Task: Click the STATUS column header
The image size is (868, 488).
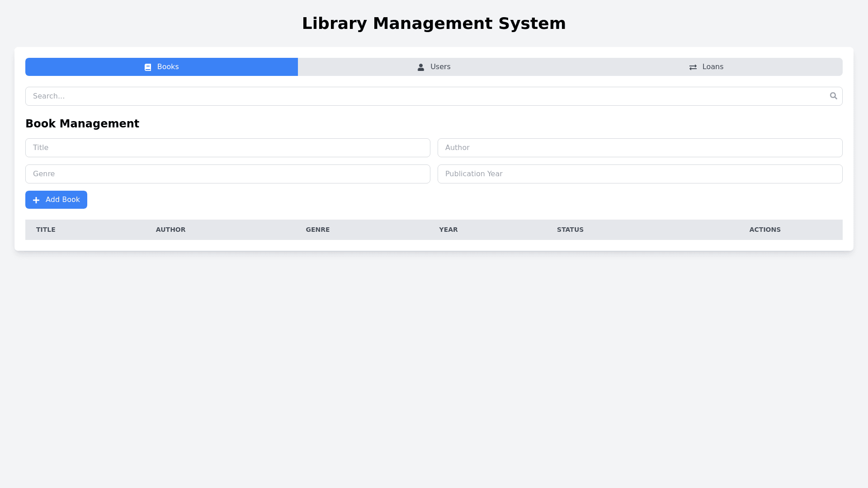Action: pos(570,230)
